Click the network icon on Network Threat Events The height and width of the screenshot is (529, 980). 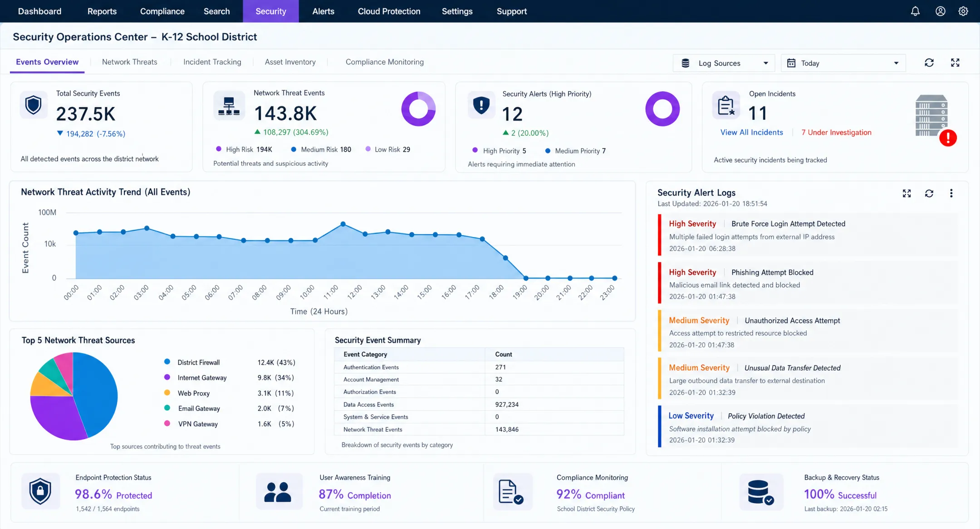tap(229, 106)
